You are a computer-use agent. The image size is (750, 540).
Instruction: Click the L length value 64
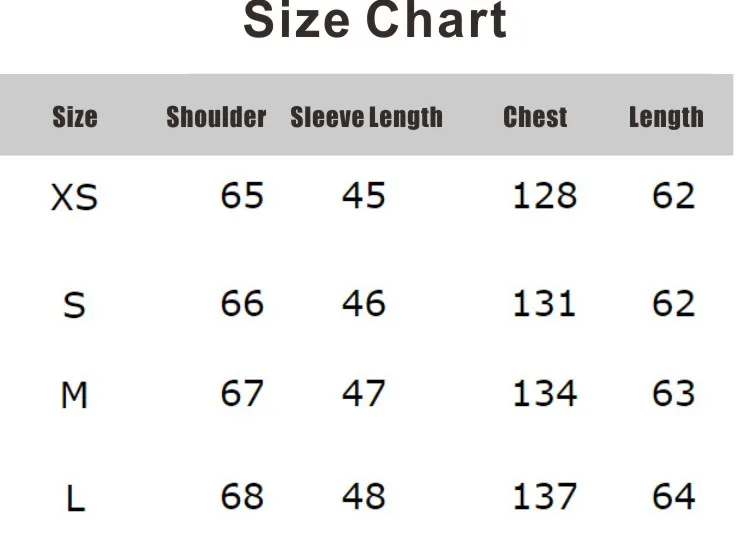(673, 496)
